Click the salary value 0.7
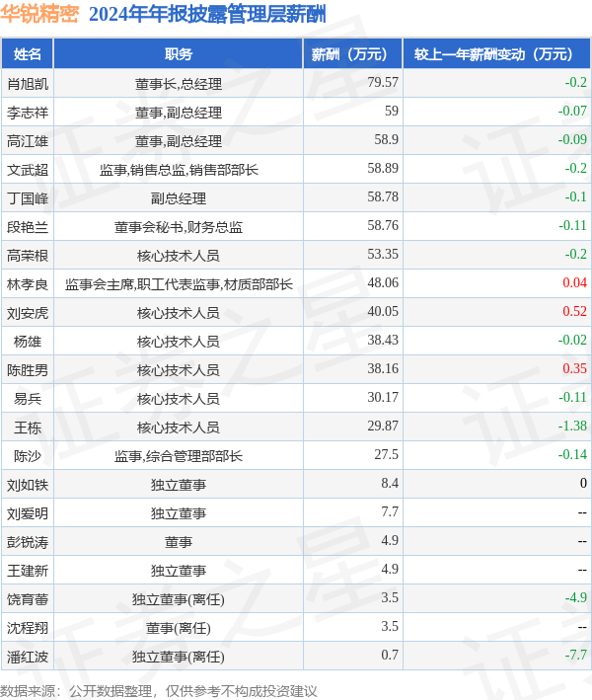Screen dimensions: 592x700 [390, 655]
